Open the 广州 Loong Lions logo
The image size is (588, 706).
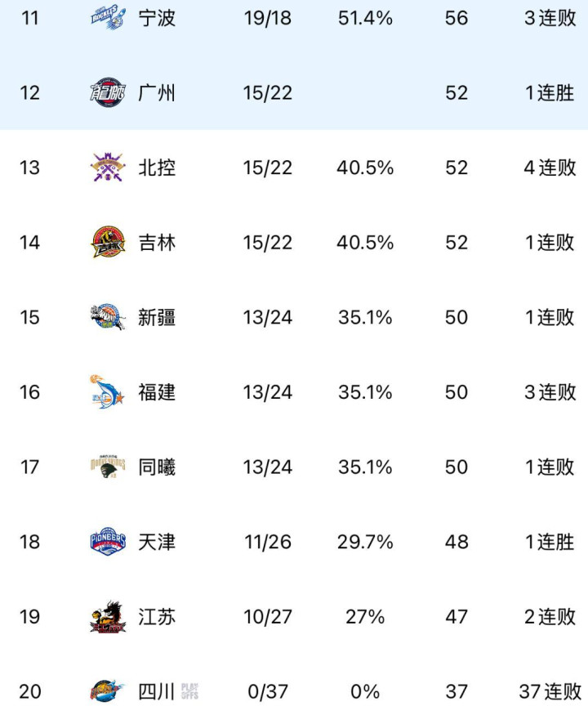coord(108,93)
